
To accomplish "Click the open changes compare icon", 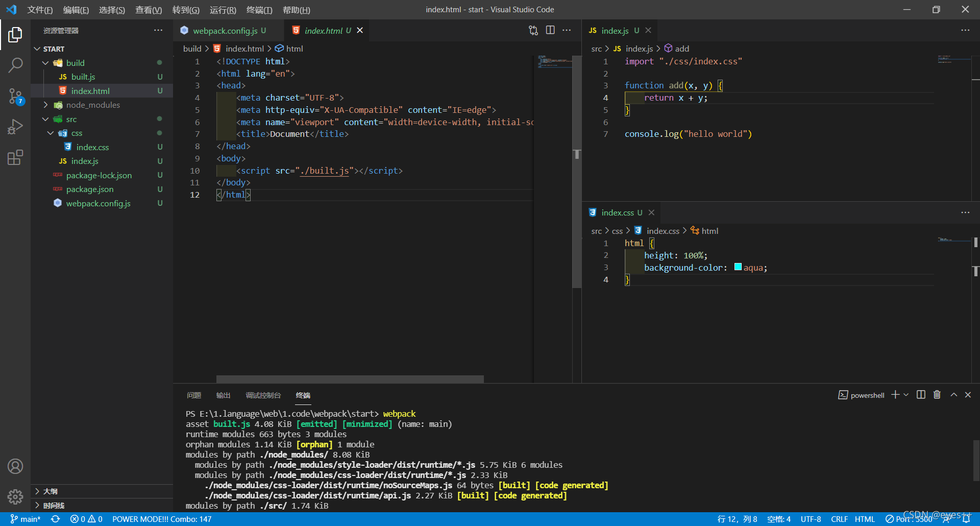I will (533, 31).
